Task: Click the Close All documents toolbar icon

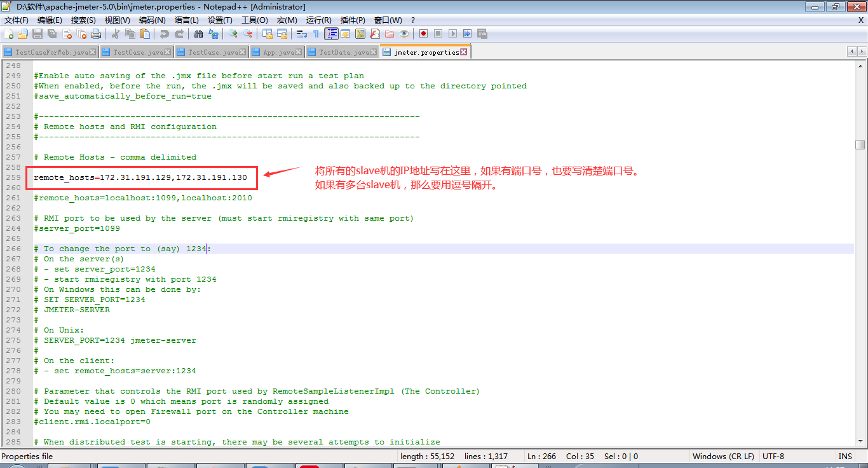Action: click(x=81, y=34)
